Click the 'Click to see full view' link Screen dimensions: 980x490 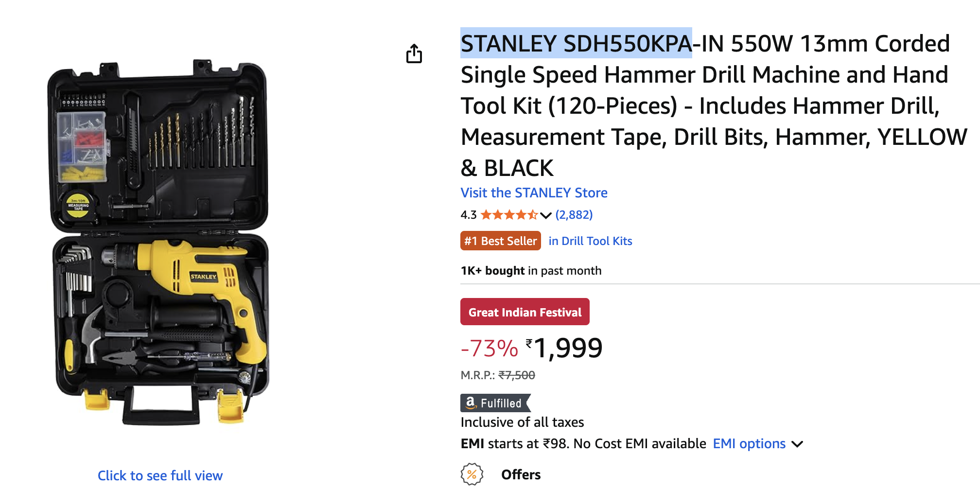point(160,475)
